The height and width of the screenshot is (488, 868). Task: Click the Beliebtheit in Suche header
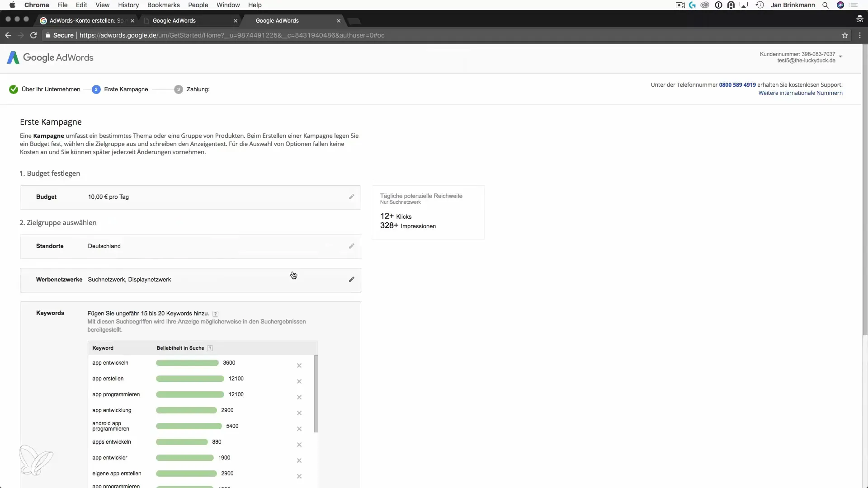click(180, 348)
